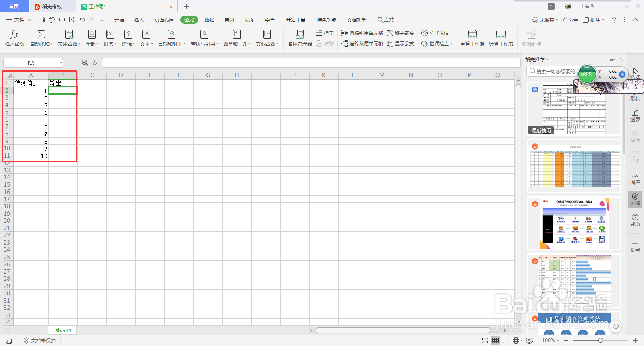
Task: Open the 最近使用 template thumbnail
Action: coord(574,109)
